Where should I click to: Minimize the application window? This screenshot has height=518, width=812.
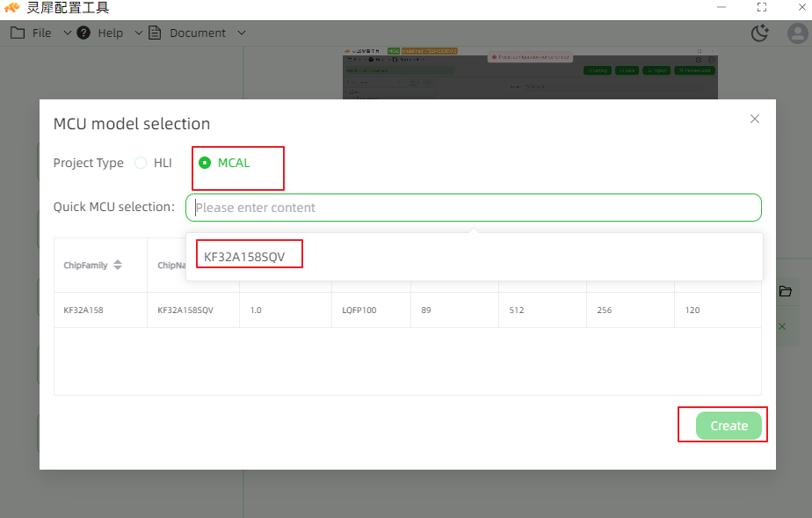coord(721,7)
